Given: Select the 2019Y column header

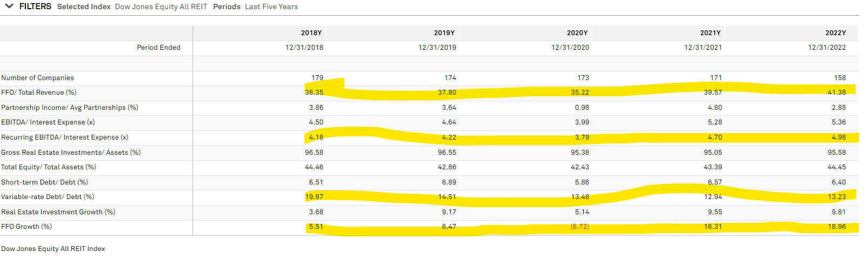Looking at the screenshot, I should (x=444, y=33).
